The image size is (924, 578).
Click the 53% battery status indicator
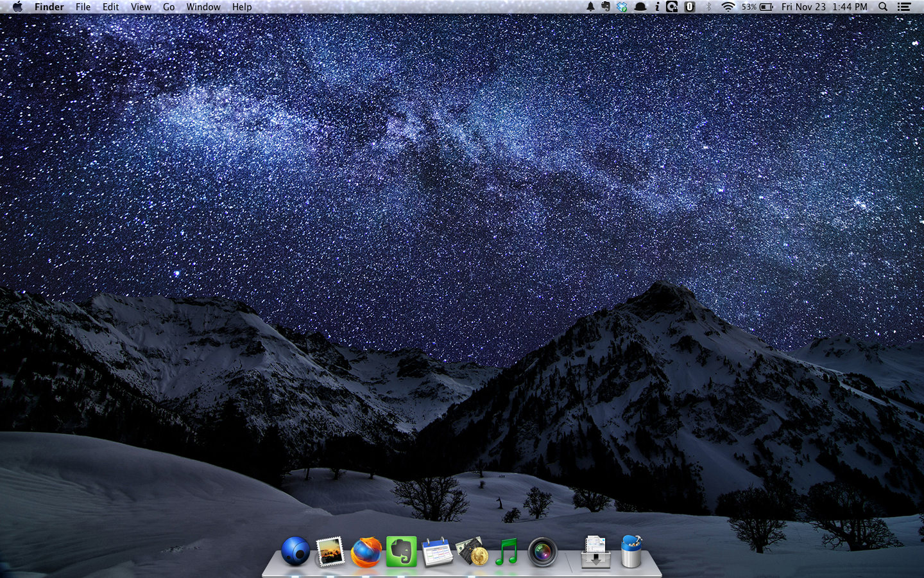757,6
